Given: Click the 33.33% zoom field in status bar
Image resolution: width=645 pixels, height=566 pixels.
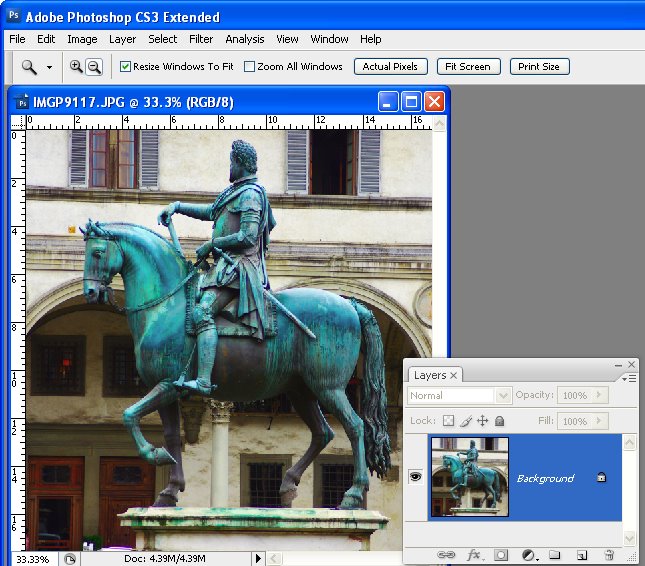Looking at the screenshot, I should coord(33,559).
